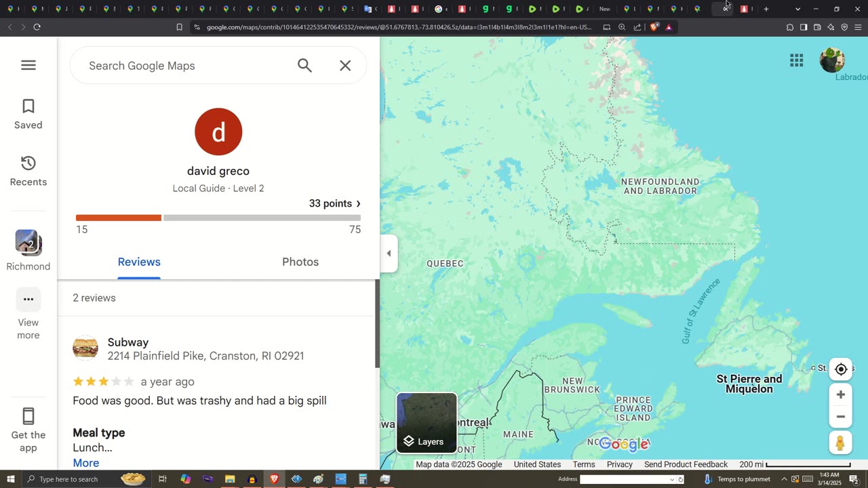Switch to the Photos tab

300,262
